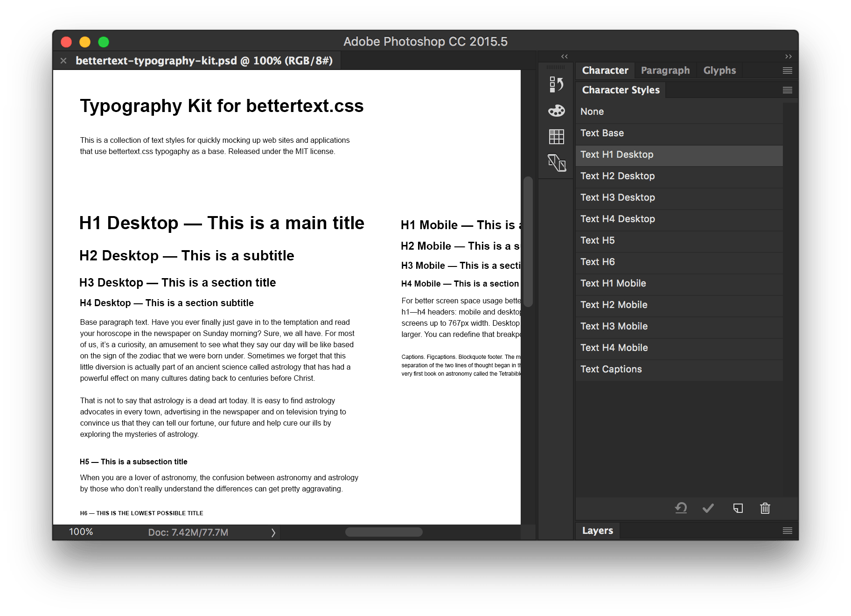Apply the Text Base style

pyautogui.click(x=679, y=133)
